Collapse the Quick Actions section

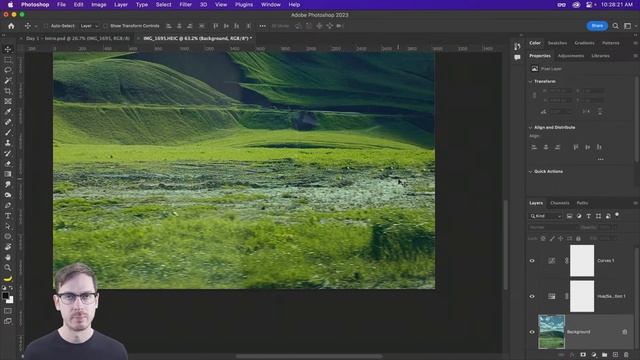pyautogui.click(x=531, y=171)
